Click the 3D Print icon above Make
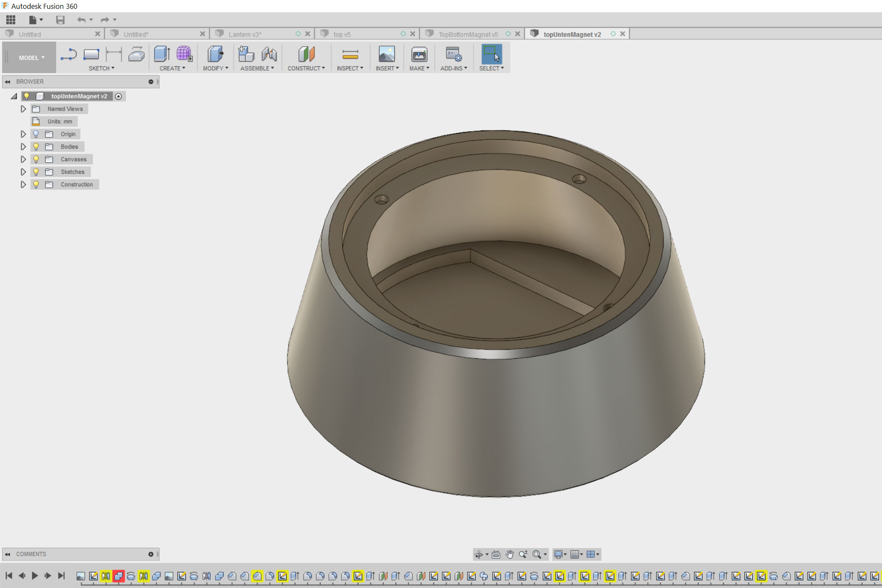The width and height of the screenshot is (882, 588). coord(419,55)
